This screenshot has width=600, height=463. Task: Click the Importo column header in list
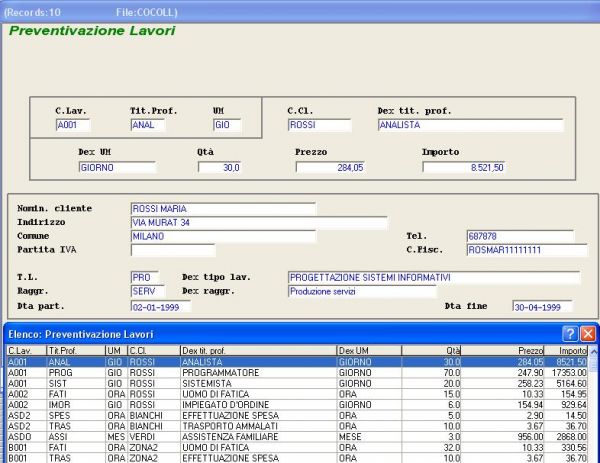(566, 351)
